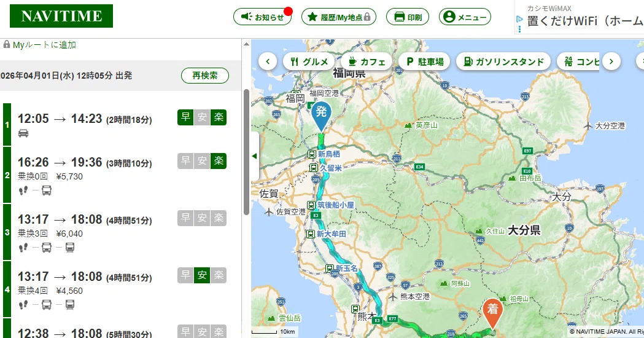Click the ad info triangle icon
Screen dimensions: 644x338
click(x=519, y=19)
